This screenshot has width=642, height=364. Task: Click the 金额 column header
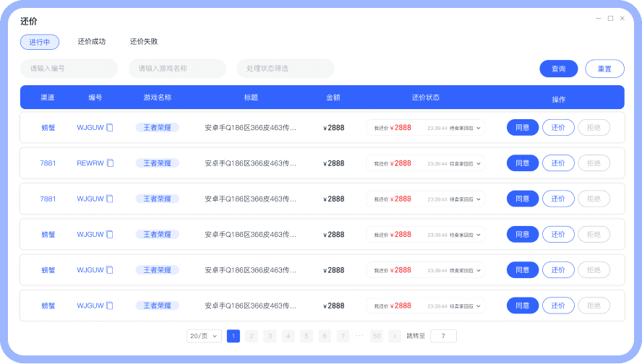[333, 97]
